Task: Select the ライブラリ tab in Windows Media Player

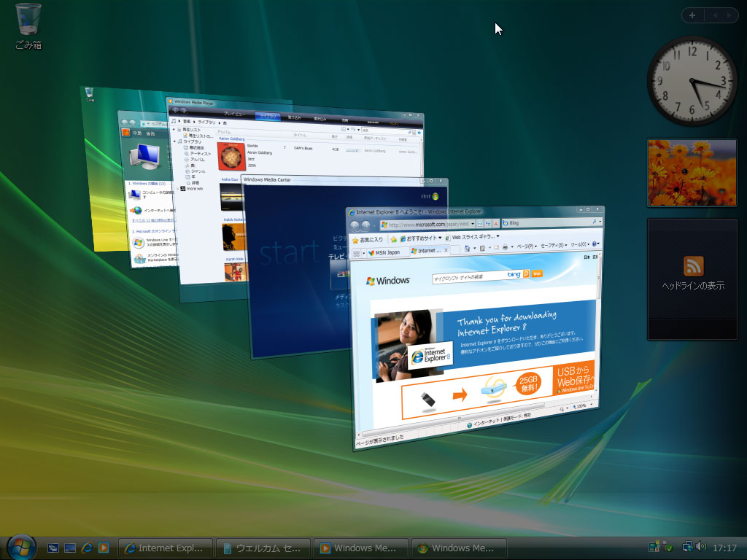Action: coord(268,116)
